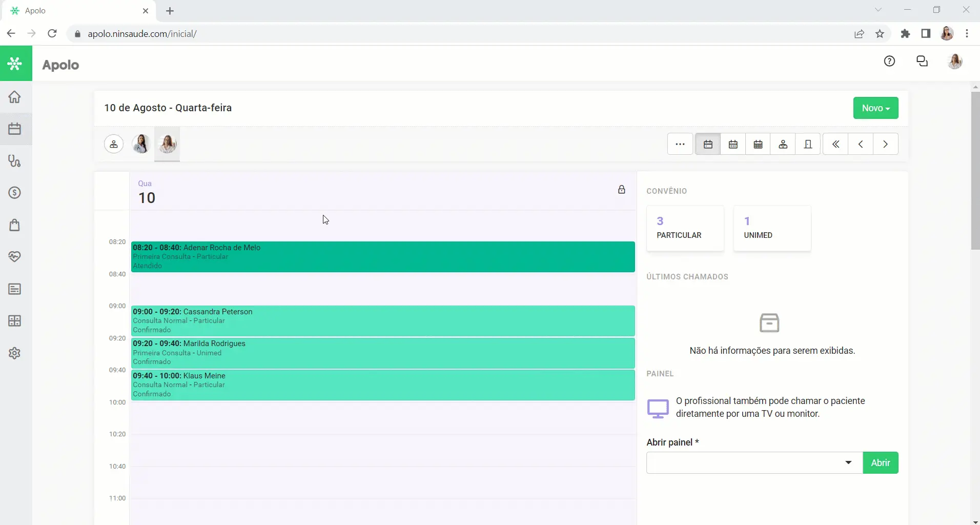Select the first professional's avatar

point(141,144)
